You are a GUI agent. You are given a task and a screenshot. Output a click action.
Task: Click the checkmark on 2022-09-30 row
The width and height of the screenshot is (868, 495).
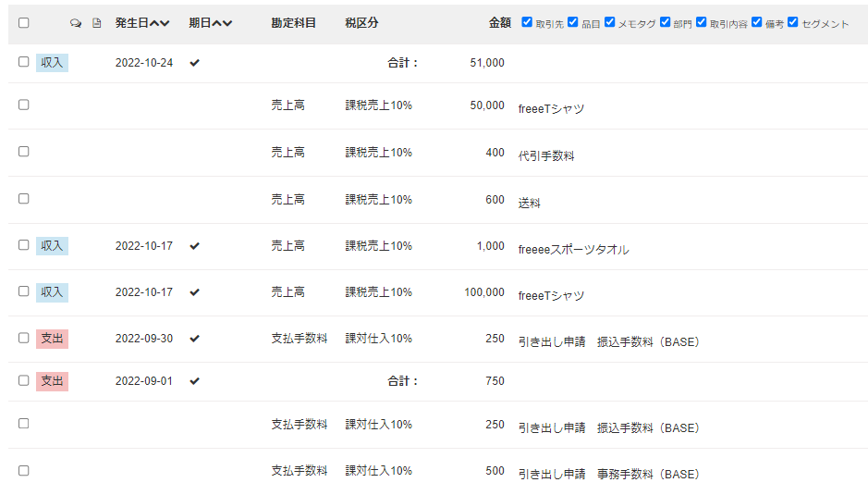tap(194, 338)
